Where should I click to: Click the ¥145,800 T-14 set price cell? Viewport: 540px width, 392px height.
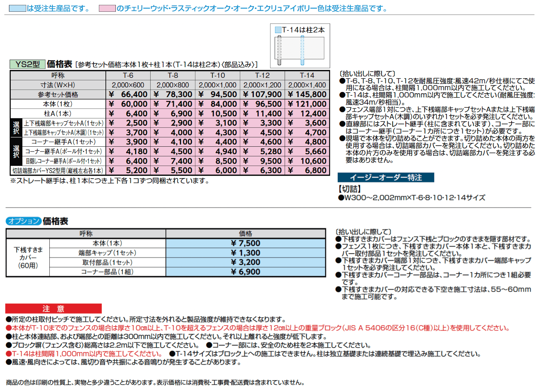(x=306, y=94)
